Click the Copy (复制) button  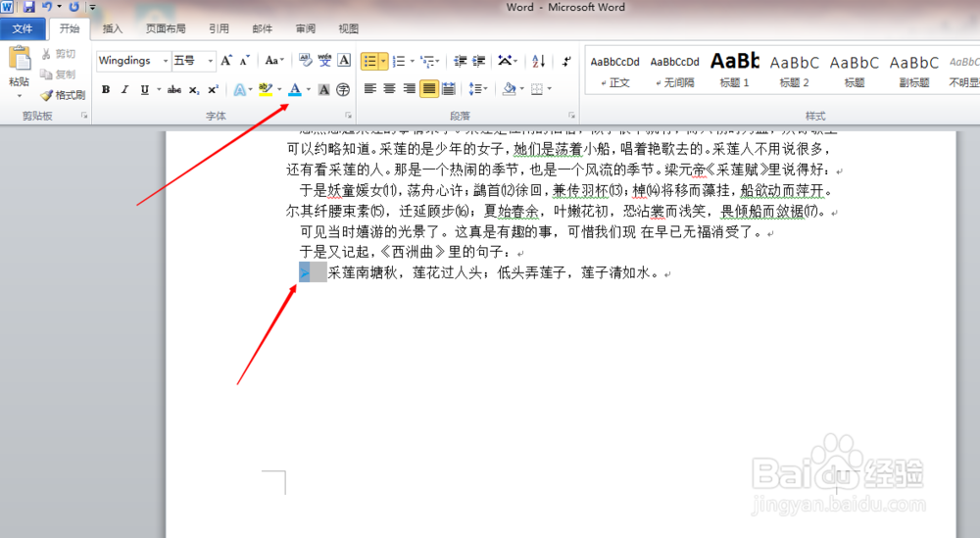pos(59,74)
